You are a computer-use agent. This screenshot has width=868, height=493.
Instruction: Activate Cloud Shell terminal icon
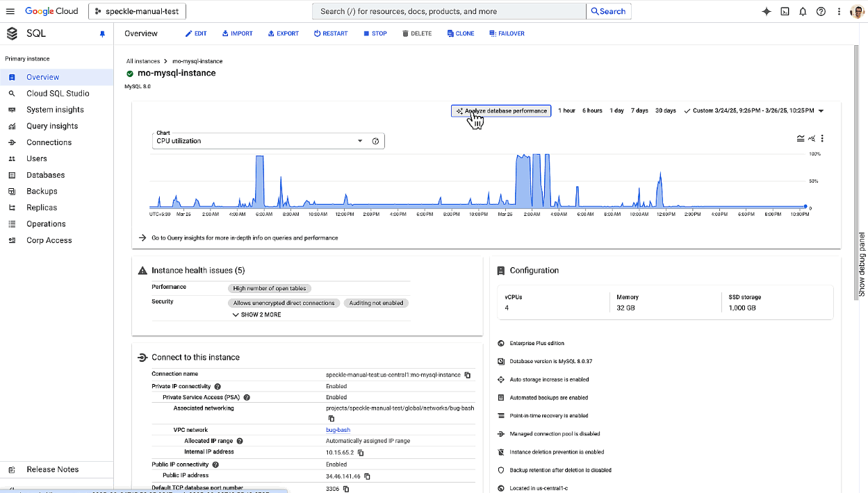coord(785,11)
